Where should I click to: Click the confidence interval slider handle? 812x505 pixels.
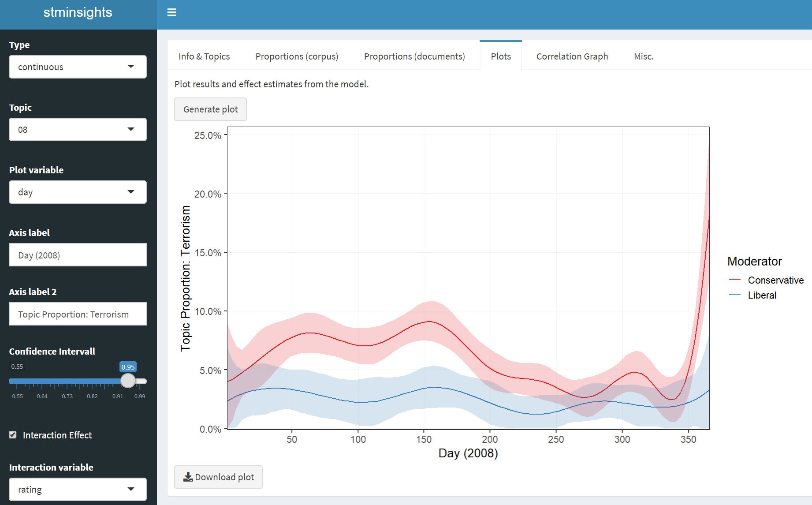click(128, 381)
